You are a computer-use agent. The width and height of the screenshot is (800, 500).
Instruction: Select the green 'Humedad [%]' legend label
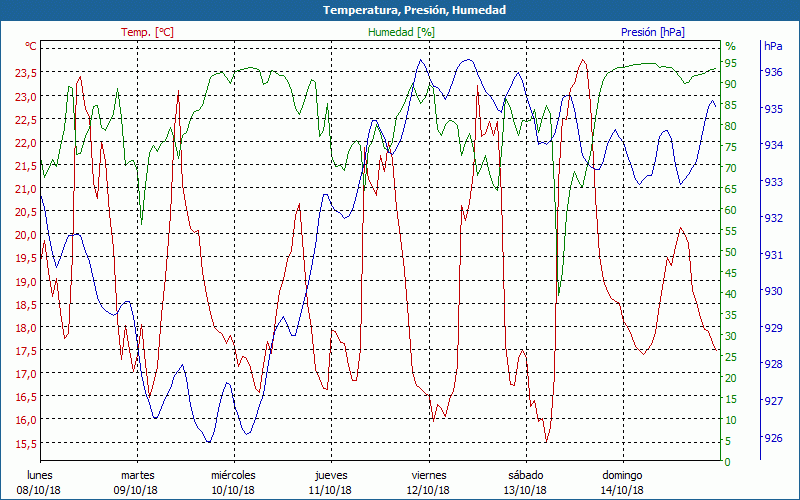tap(402, 32)
